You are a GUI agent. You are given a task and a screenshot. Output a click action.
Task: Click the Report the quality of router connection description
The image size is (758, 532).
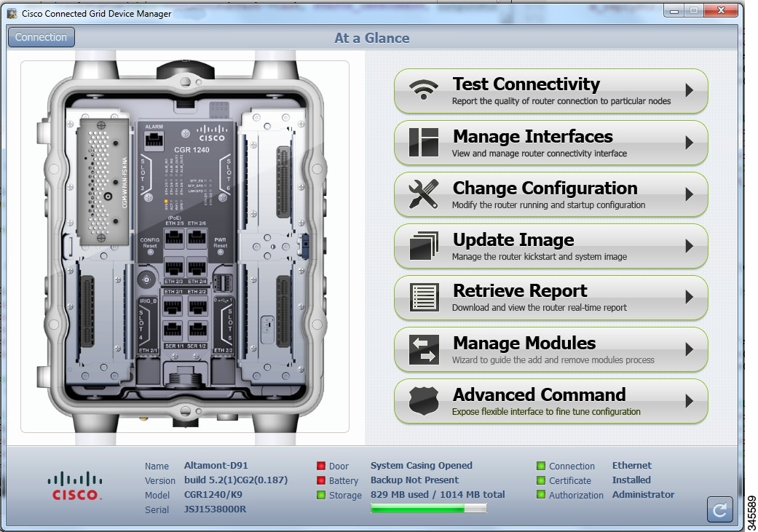561,101
